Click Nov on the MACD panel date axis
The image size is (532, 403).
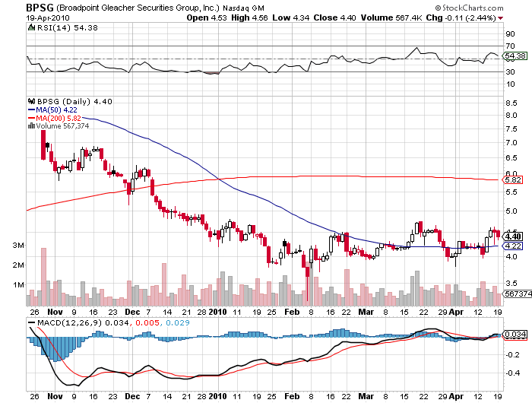(x=55, y=396)
